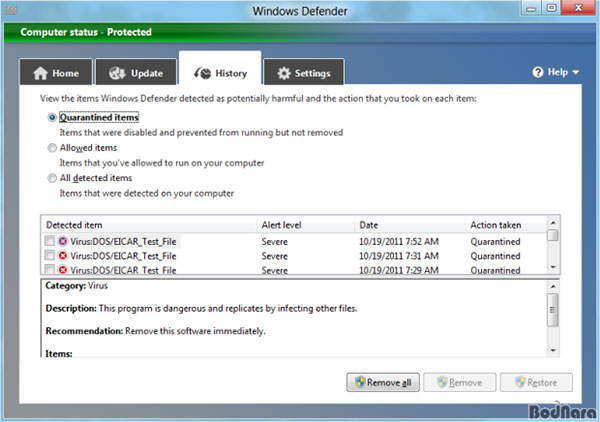Switch to the Update tab
The image size is (600, 422).
coord(136,72)
